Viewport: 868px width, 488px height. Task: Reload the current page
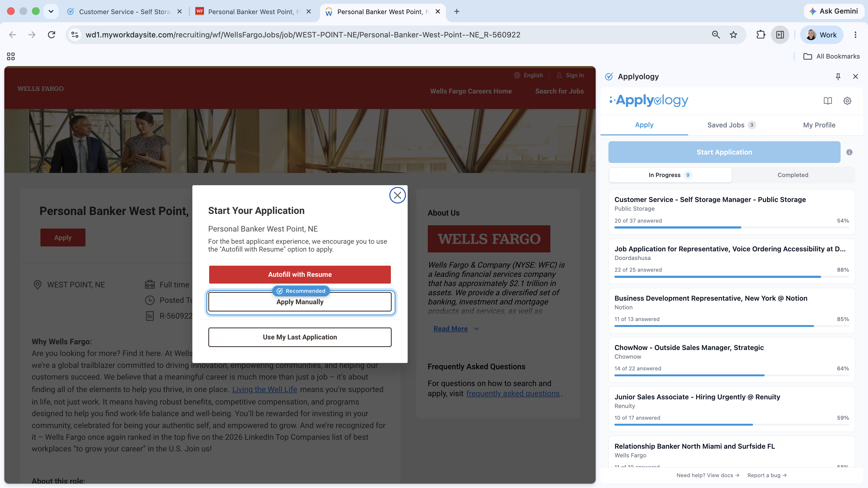pos(51,35)
